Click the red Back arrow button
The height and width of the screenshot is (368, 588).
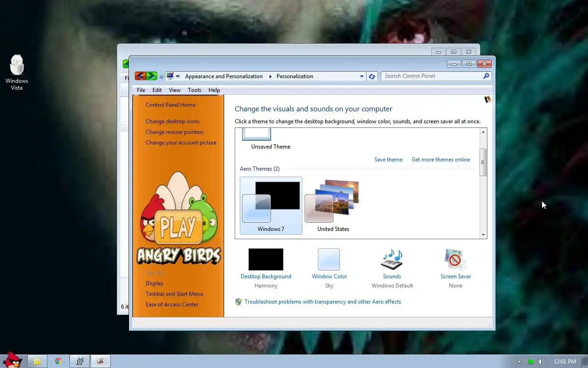pyautogui.click(x=140, y=76)
